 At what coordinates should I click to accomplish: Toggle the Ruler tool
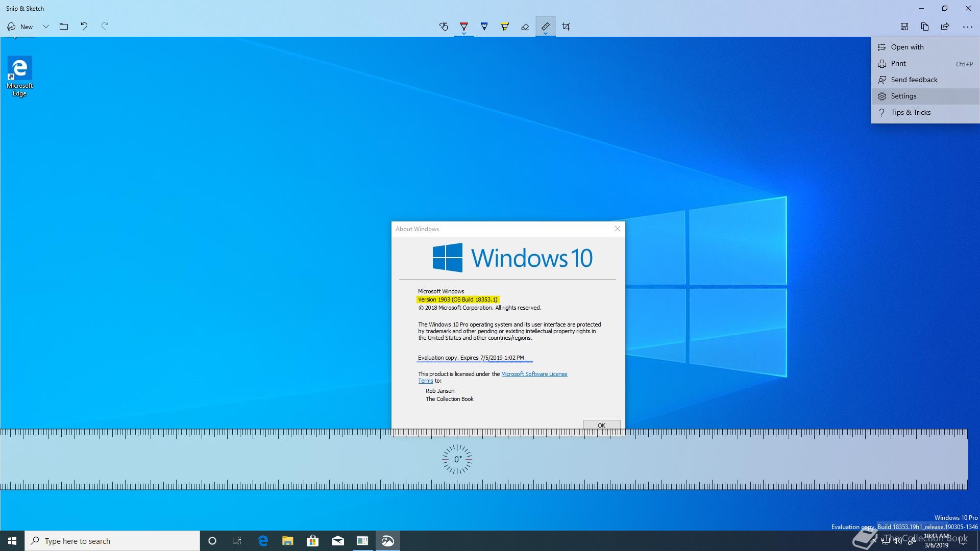[546, 27]
